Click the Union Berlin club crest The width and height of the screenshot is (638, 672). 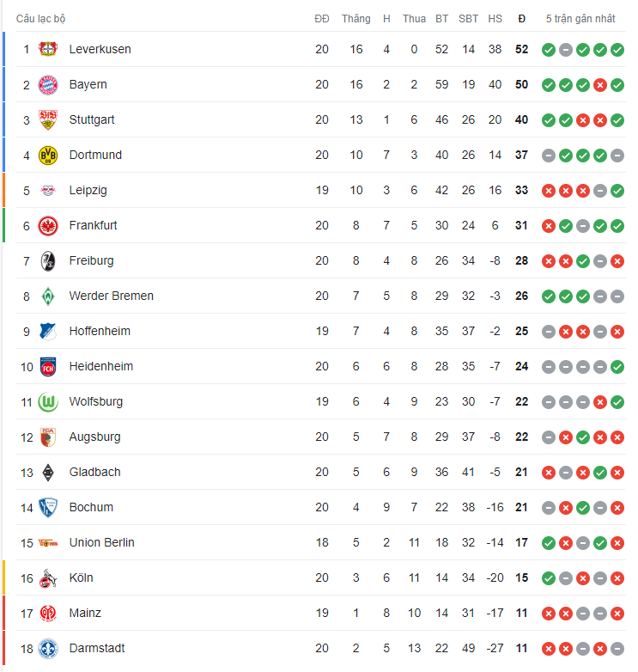point(48,543)
